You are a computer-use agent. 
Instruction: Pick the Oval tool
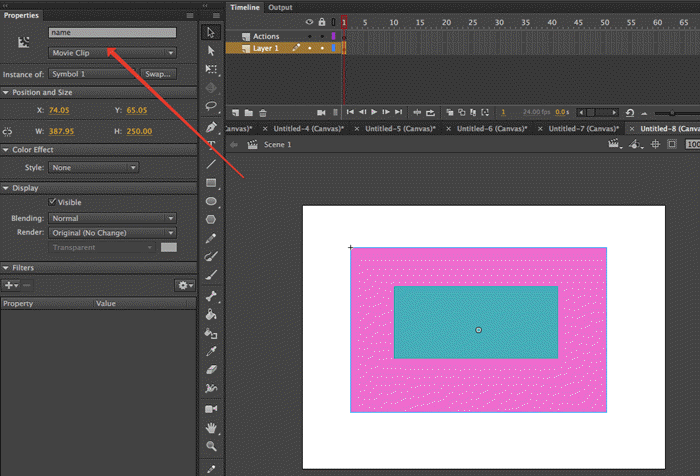[211, 202]
